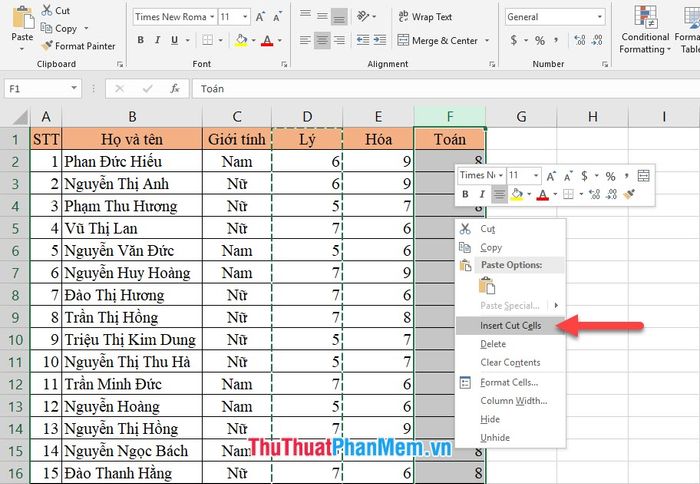Viewport: 700px width, 484px height.
Task: Open the General number format dropdown
Action: tap(598, 17)
